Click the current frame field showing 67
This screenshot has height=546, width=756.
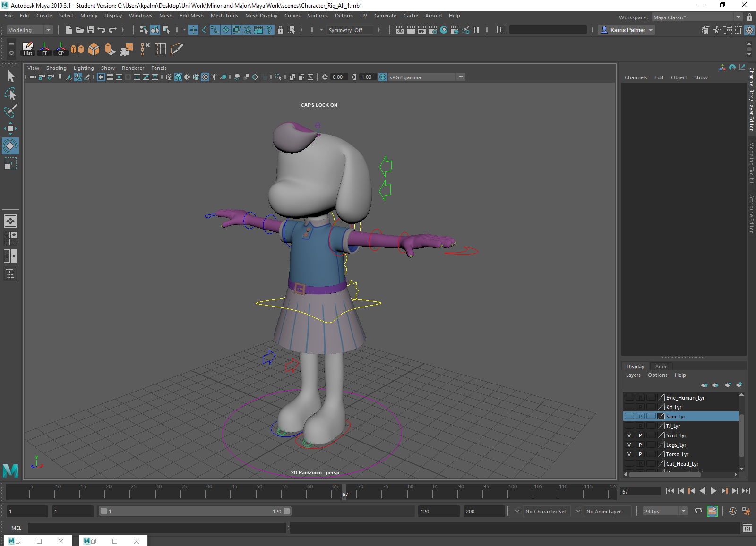640,492
